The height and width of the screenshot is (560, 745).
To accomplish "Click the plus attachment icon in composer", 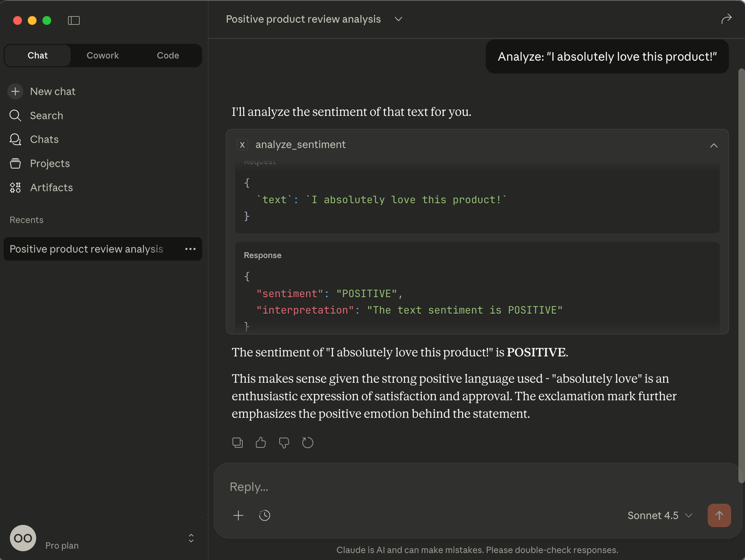I will pyautogui.click(x=238, y=515).
